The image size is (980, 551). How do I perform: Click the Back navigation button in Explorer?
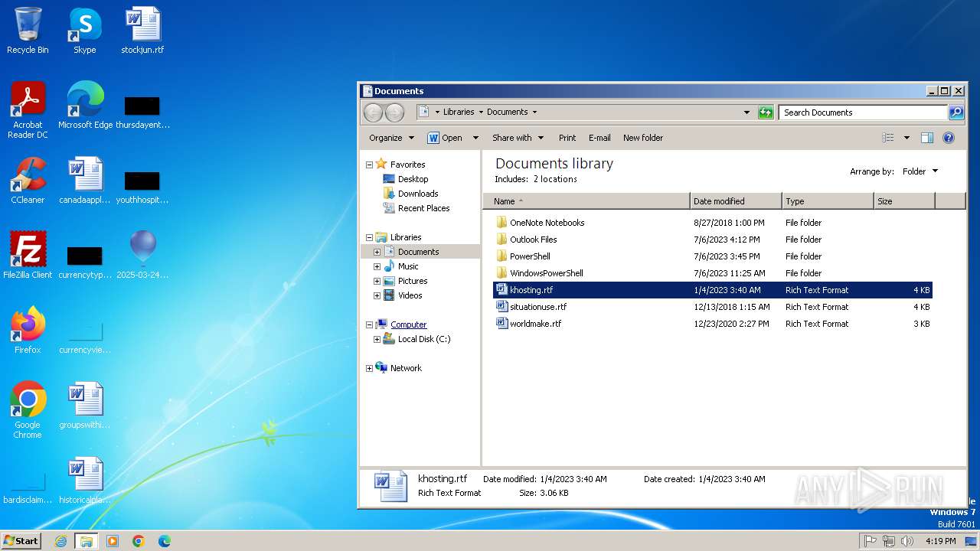(x=373, y=112)
